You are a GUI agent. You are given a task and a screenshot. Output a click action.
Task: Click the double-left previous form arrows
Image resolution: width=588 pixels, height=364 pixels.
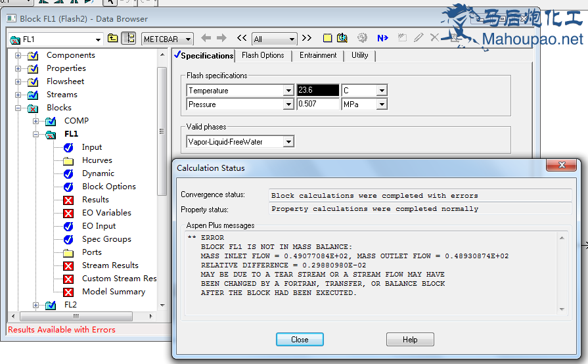coord(242,39)
